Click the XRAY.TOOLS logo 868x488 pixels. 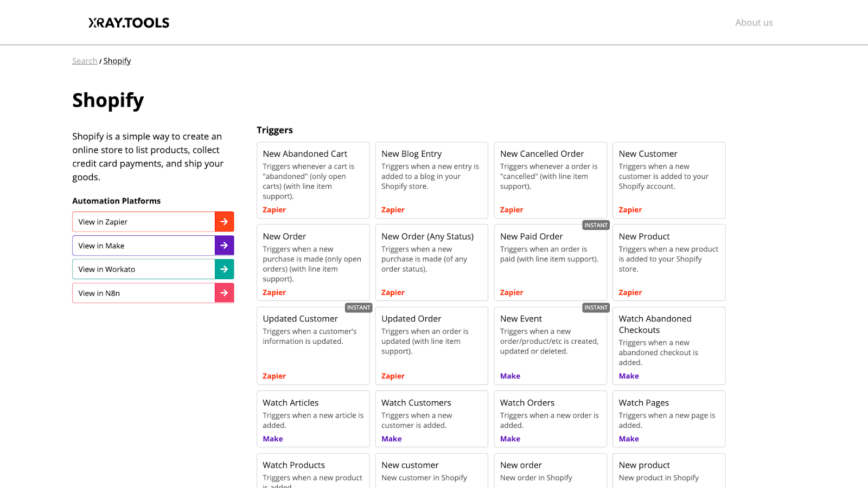pos(129,23)
